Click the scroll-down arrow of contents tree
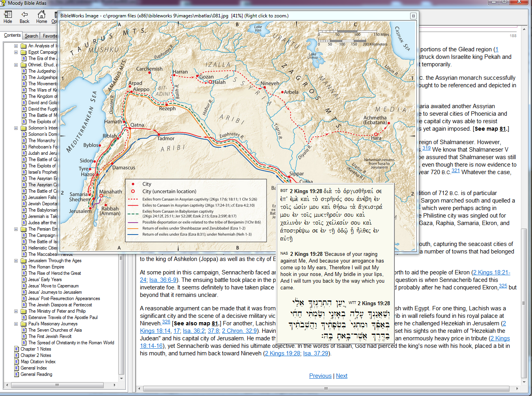Viewport: 532px width, 396px height. point(121,378)
